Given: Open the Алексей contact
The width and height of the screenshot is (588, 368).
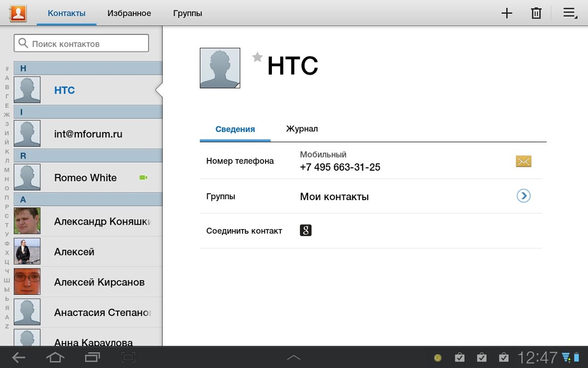Looking at the screenshot, I should point(88,251).
